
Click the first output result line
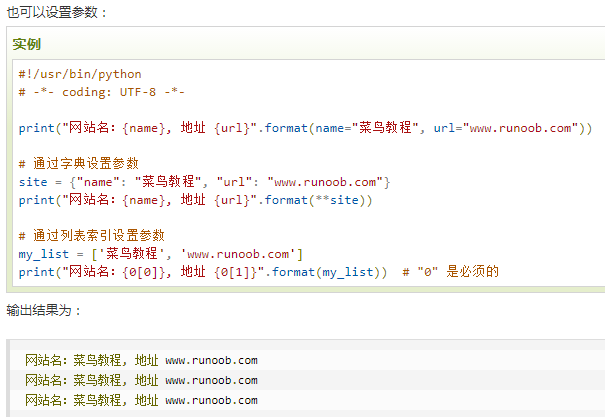point(141,360)
